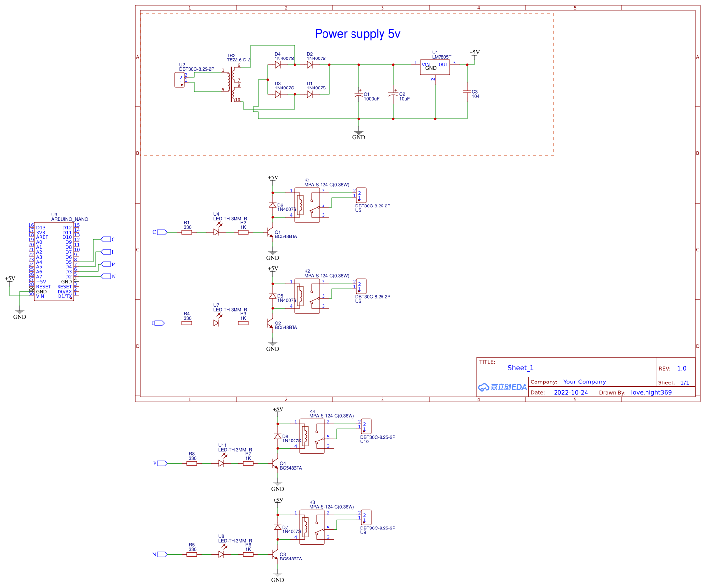This screenshot has height=588, width=705.
Task: Click the 嘉立创EDA logo in title block
Action: coord(502,387)
